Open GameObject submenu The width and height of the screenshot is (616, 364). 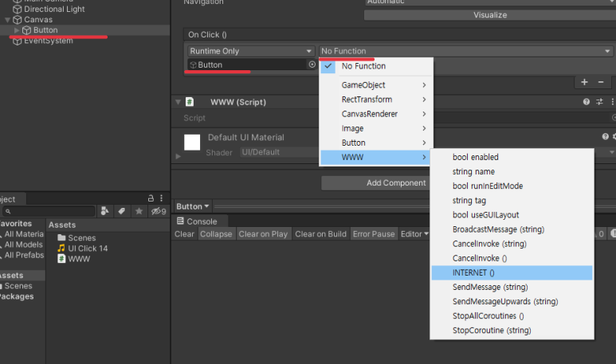376,84
